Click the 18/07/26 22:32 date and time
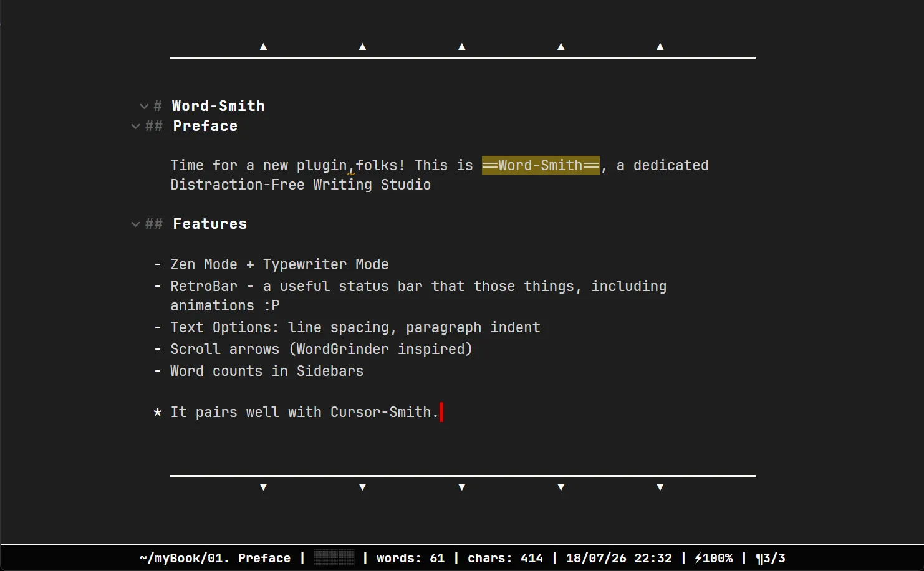Screen dimensions: 924x571 [x=619, y=558]
